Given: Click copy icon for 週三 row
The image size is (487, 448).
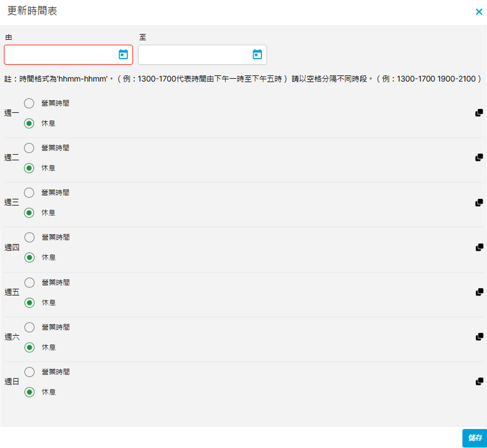Looking at the screenshot, I should pos(479,202).
